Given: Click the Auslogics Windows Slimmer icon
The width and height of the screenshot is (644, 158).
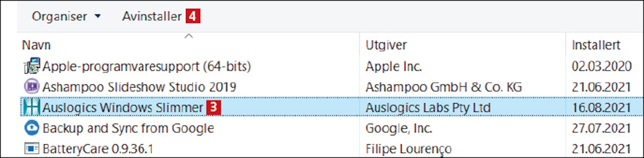Looking at the screenshot, I should click(31, 108).
